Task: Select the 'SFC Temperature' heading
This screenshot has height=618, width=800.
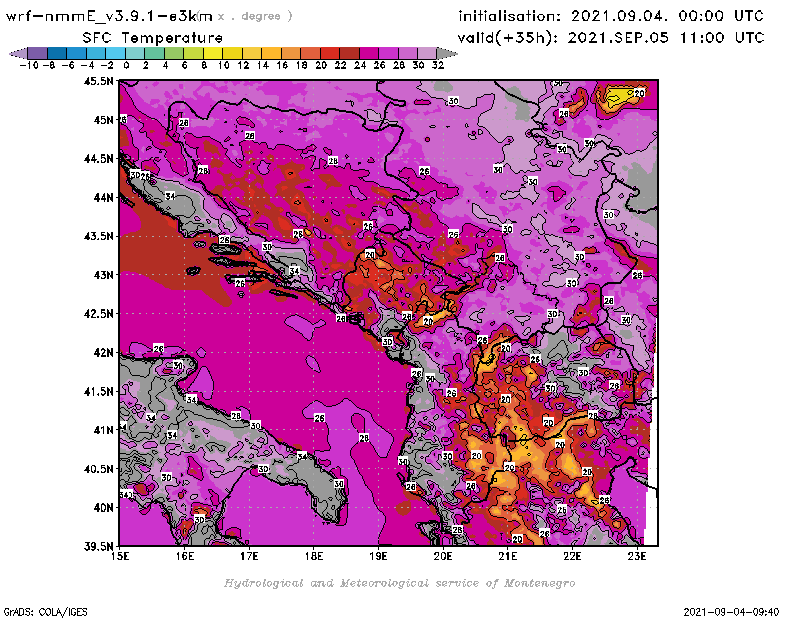Action: (153, 38)
